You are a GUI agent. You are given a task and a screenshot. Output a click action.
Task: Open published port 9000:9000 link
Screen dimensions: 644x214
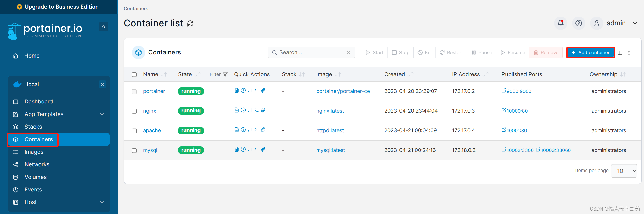pyautogui.click(x=516, y=91)
